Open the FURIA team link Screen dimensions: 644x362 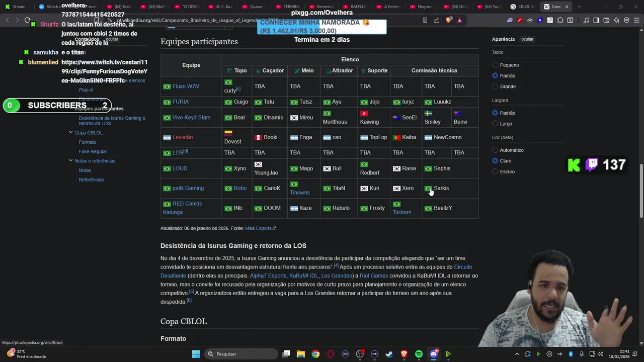[x=181, y=102]
